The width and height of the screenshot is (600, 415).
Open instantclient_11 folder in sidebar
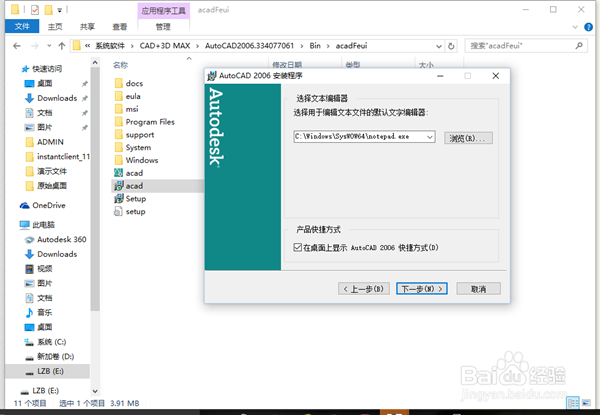click(x=57, y=156)
